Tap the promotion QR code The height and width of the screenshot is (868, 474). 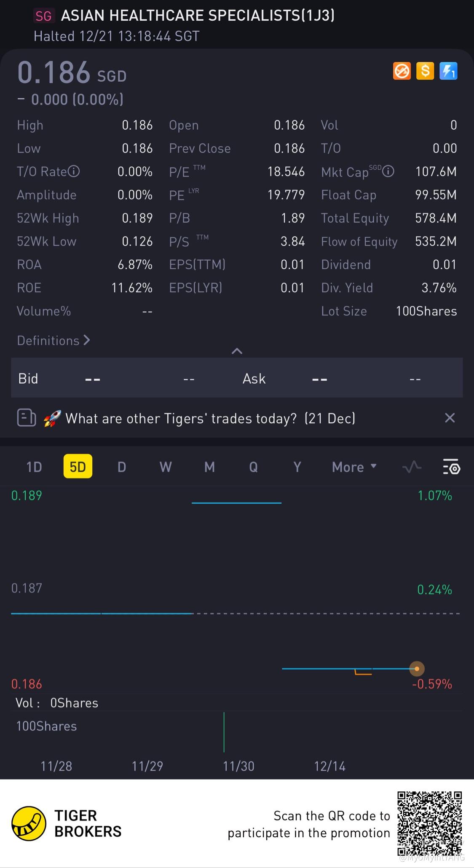coord(430,823)
